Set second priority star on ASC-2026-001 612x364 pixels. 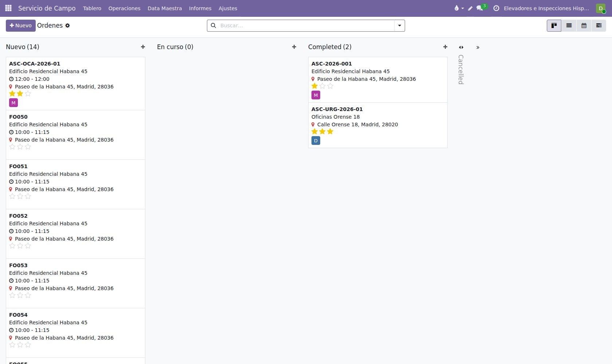point(322,86)
